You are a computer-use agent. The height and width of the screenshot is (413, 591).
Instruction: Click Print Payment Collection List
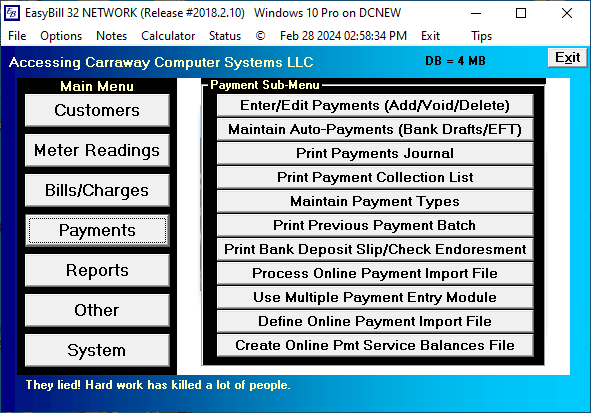coord(375,177)
